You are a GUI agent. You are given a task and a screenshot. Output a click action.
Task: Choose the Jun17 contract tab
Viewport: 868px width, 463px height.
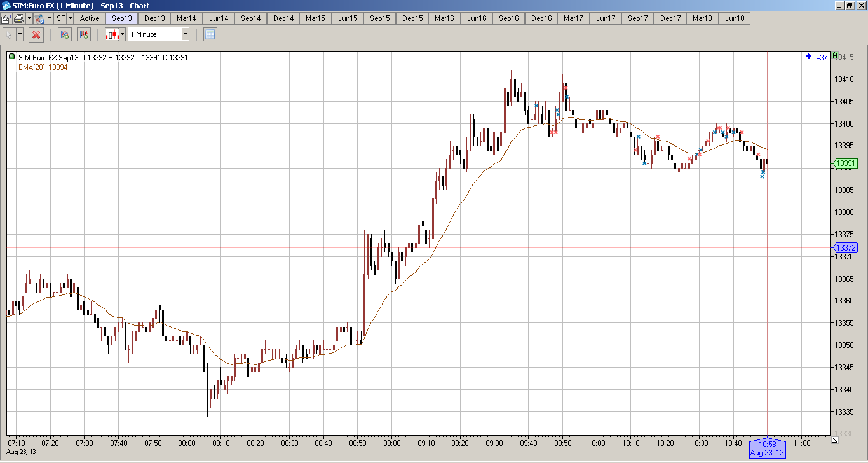pos(606,18)
